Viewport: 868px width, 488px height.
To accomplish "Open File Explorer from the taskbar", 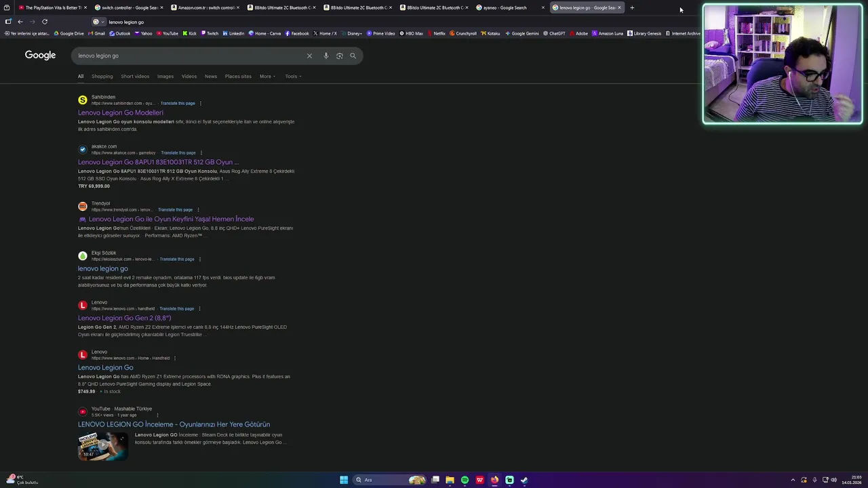I will pyautogui.click(x=450, y=480).
